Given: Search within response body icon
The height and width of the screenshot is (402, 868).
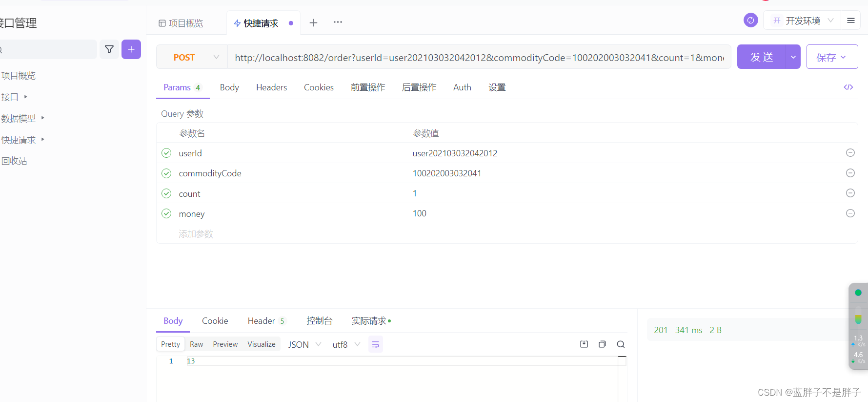Looking at the screenshot, I should (621, 344).
